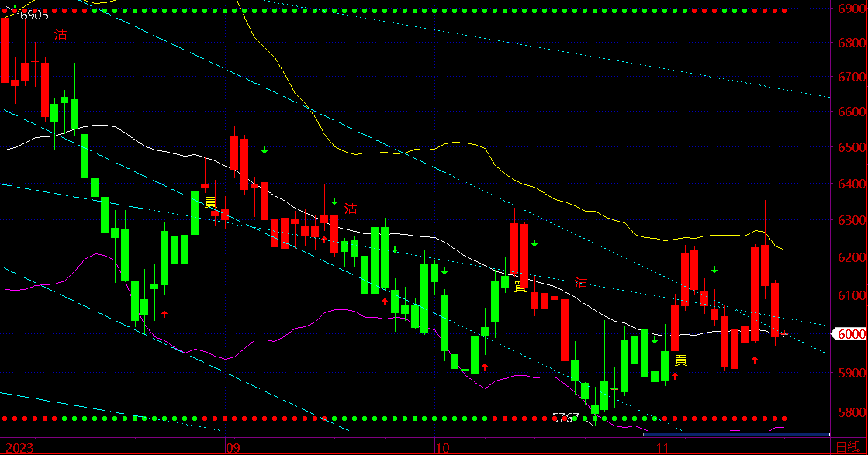Click the 11 month label on time axis
The height and width of the screenshot is (455, 868).
(x=662, y=448)
